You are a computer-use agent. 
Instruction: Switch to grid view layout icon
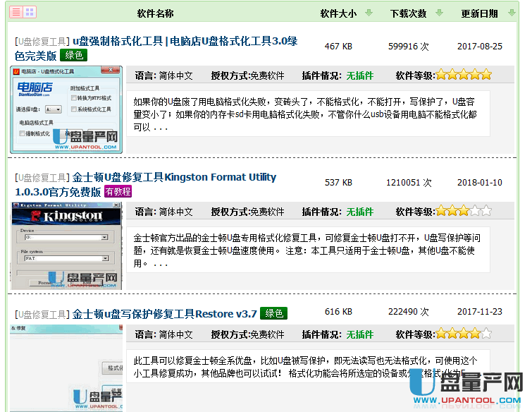[x=30, y=12]
